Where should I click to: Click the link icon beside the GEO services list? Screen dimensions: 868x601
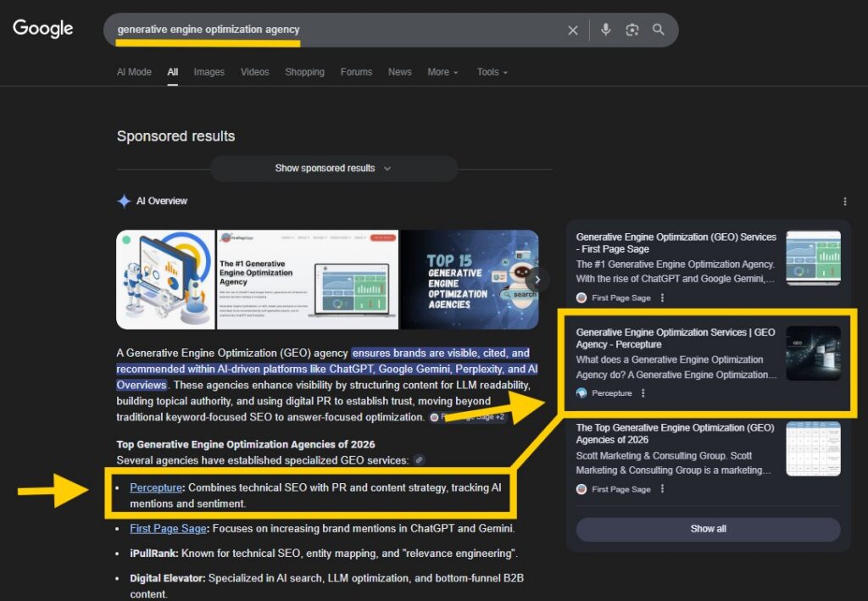[419, 459]
